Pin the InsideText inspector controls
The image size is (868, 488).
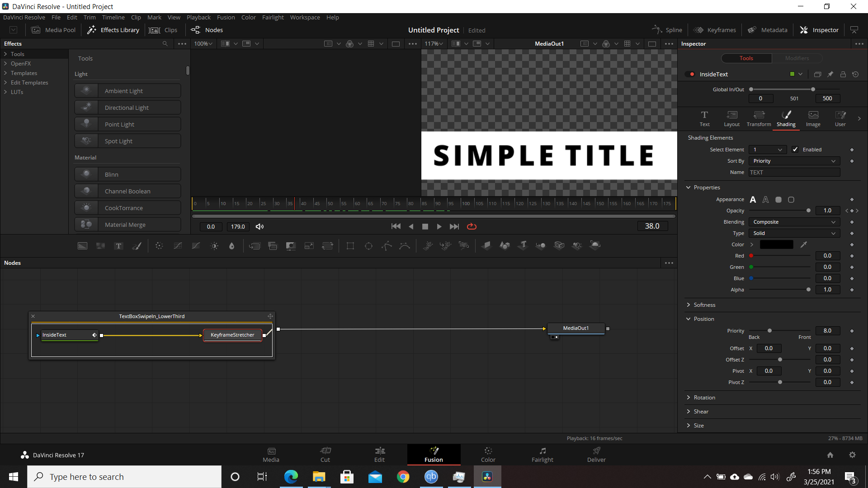[x=830, y=74]
